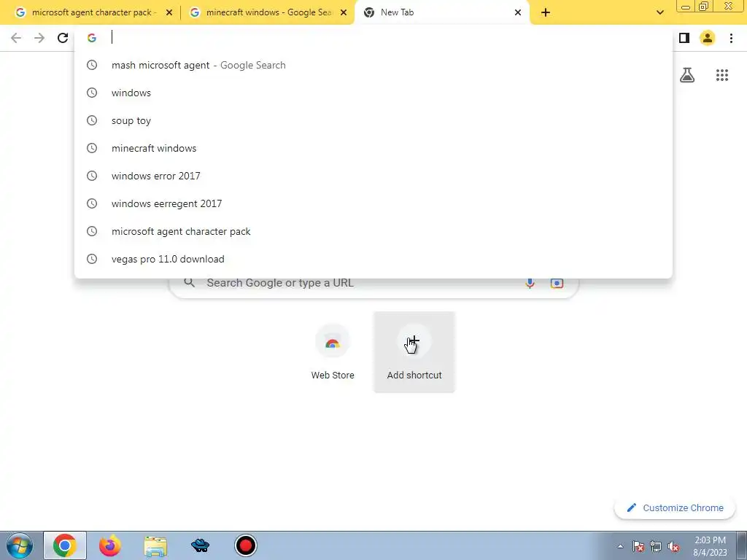
Task: Open the Chrome Labs flask icon
Action: [687, 75]
